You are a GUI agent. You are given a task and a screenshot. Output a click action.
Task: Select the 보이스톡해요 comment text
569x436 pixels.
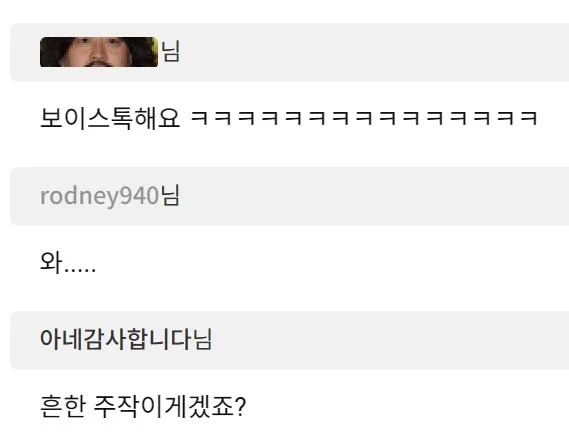[110, 118]
